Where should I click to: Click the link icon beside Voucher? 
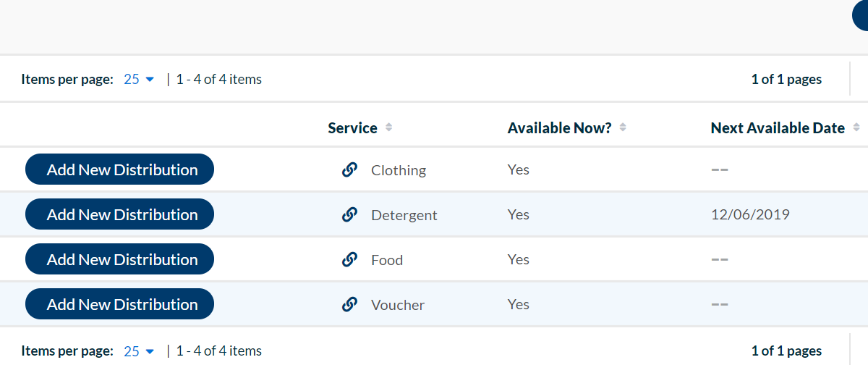(x=349, y=305)
